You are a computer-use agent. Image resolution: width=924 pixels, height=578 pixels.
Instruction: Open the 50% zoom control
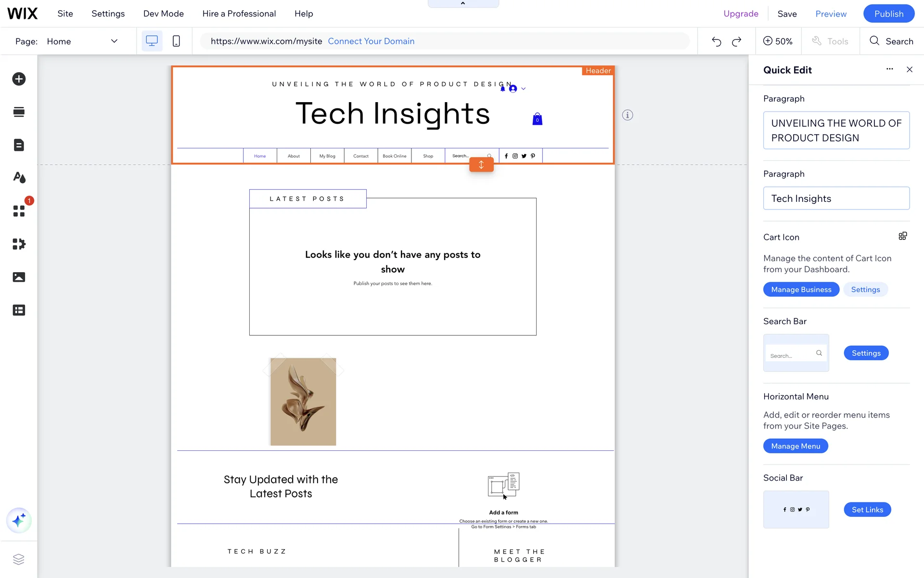[778, 41]
